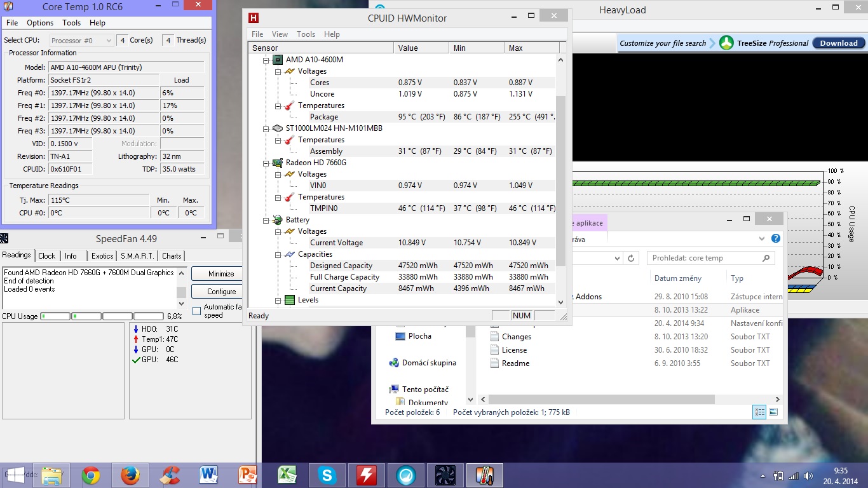Switch to HeavyLoad taskbar icon

[x=406, y=475]
